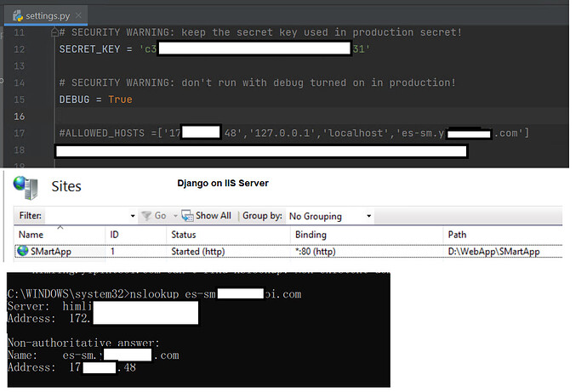The image size is (587, 392).
Task: Click the first SECURITY WARNING comment line
Action: click(x=260, y=32)
